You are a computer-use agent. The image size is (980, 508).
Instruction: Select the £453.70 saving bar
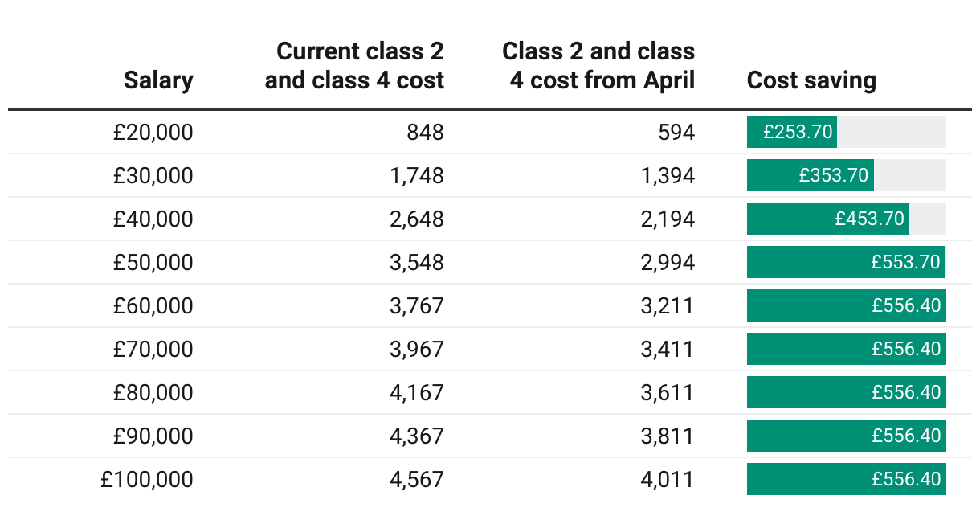coord(828,219)
